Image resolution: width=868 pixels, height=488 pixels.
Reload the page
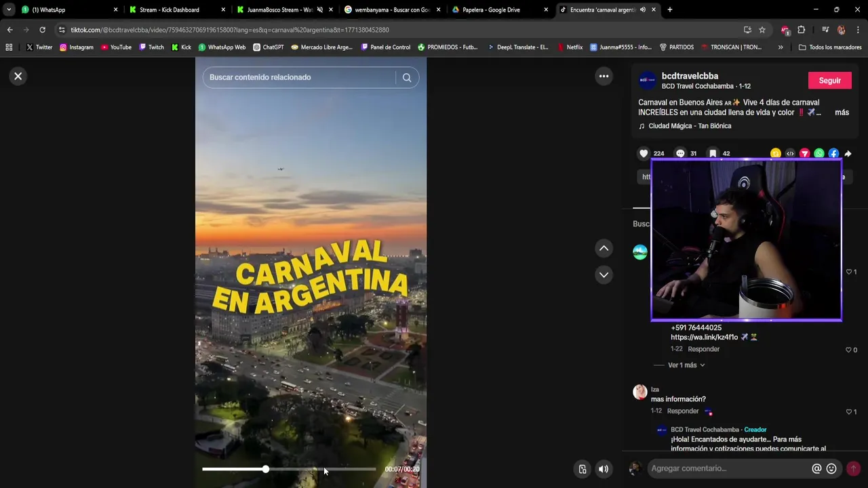(42, 30)
